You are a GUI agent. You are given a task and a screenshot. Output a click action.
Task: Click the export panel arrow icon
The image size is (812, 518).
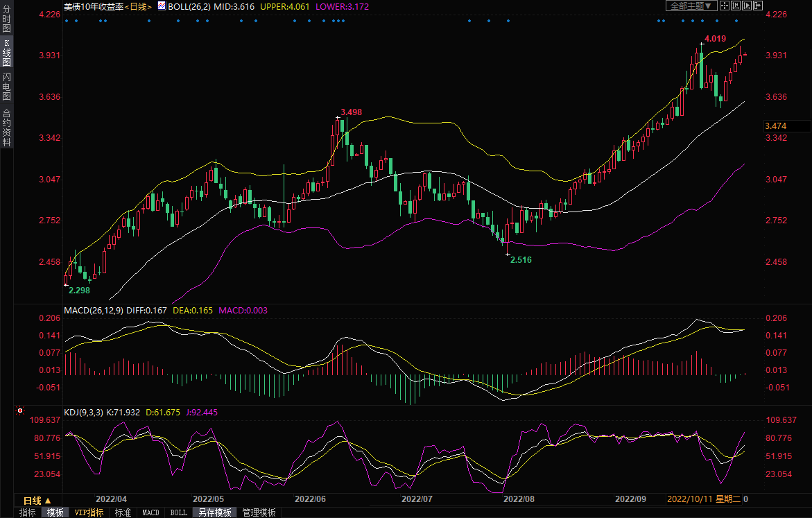pos(758,6)
